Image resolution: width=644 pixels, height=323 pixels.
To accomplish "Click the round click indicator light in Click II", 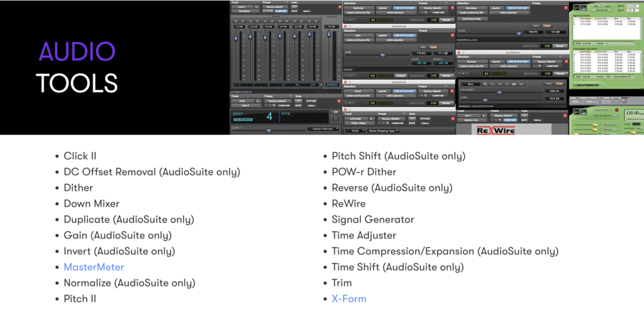I will 336,119.
